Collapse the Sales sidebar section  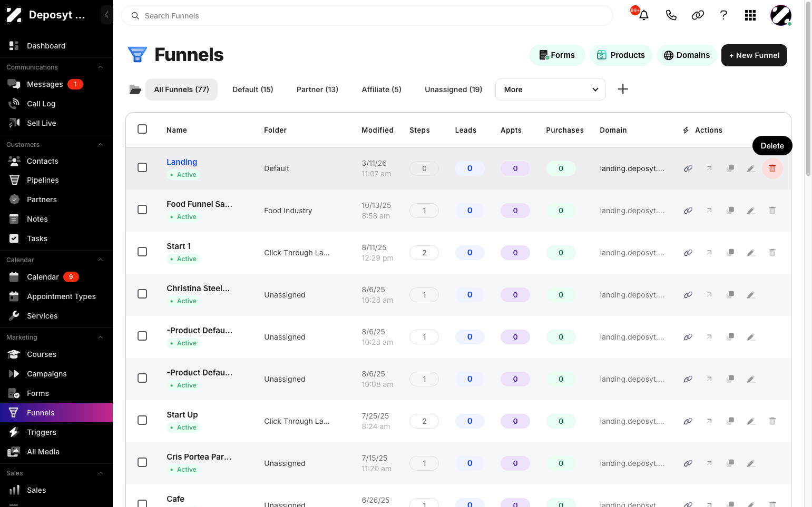[100, 473]
